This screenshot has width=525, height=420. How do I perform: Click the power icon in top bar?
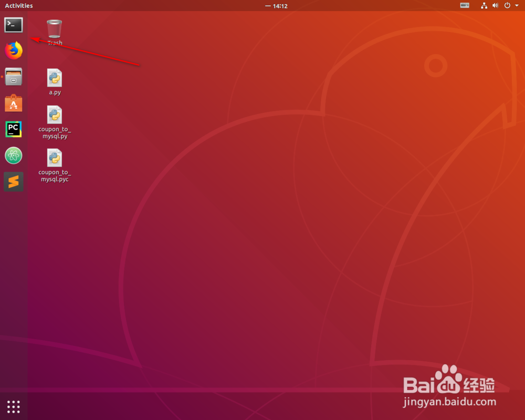point(507,5)
